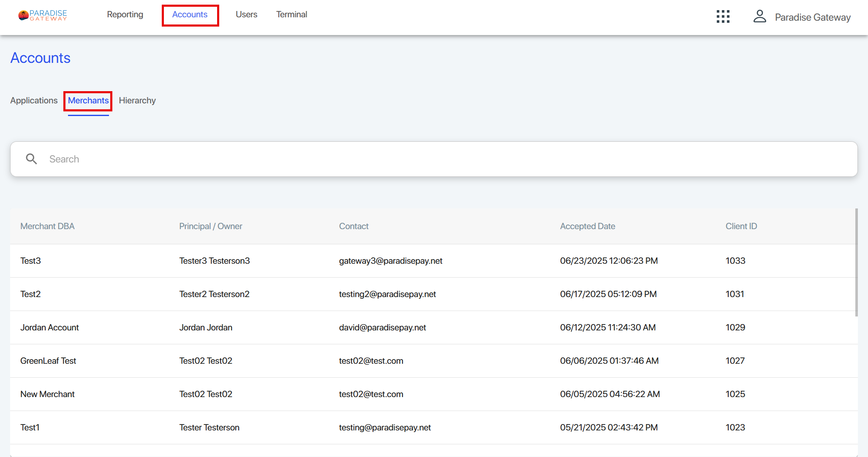
Task: Sort by Client ID column header
Action: [x=741, y=226]
